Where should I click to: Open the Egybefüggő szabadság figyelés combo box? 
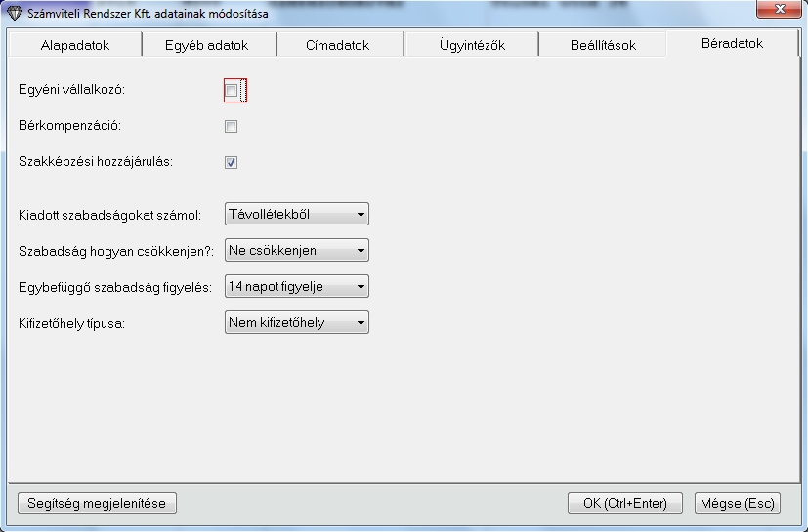(x=296, y=287)
